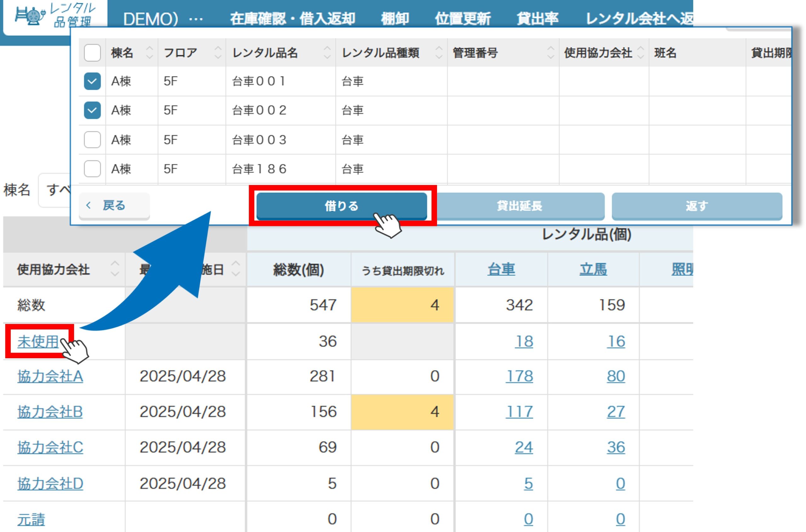Sort by 管理番号 column arrows

click(550, 53)
